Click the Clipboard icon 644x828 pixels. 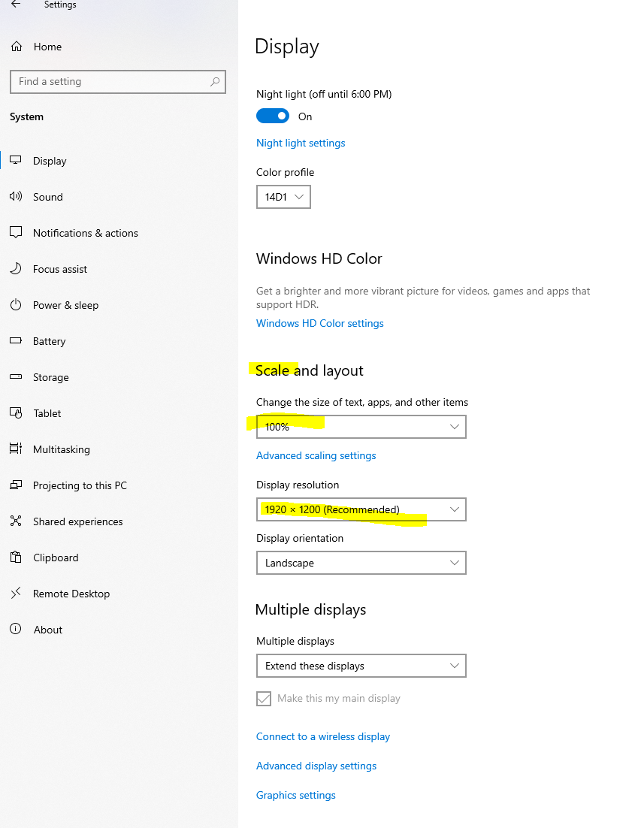[16, 557]
